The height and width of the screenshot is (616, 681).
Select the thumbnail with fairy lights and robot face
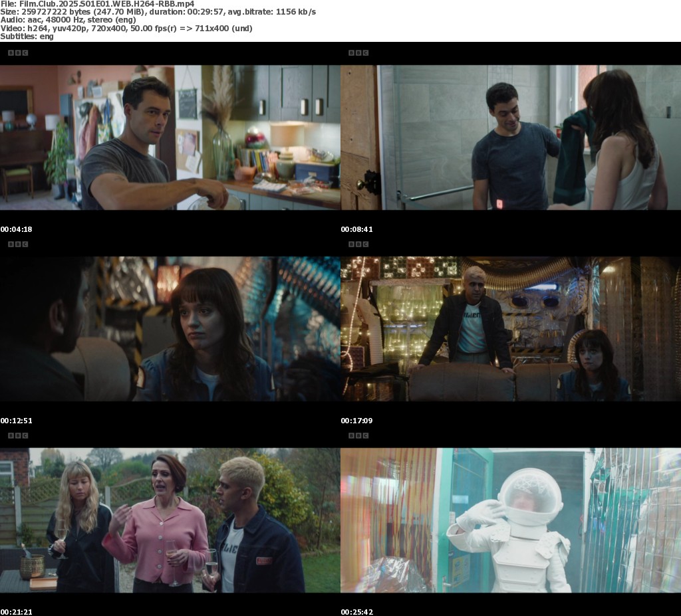[x=511, y=328]
